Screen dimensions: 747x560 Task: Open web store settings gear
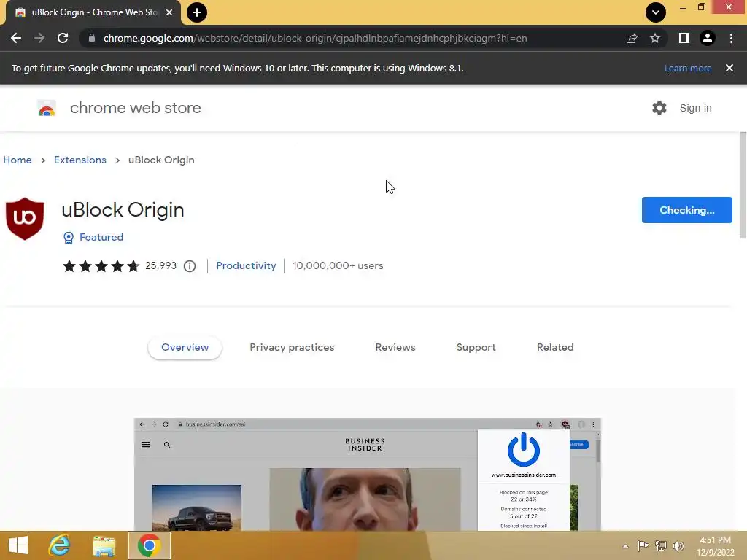pyautogui.click(x=659, y=108)
